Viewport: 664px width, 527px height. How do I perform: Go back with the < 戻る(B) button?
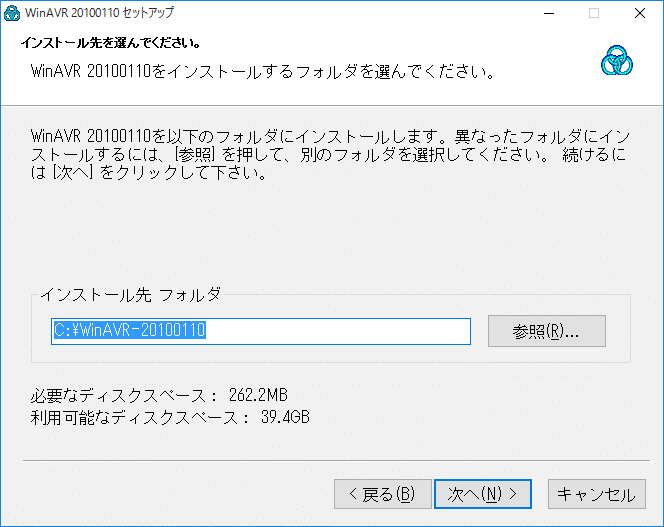[x=383, y=494]
